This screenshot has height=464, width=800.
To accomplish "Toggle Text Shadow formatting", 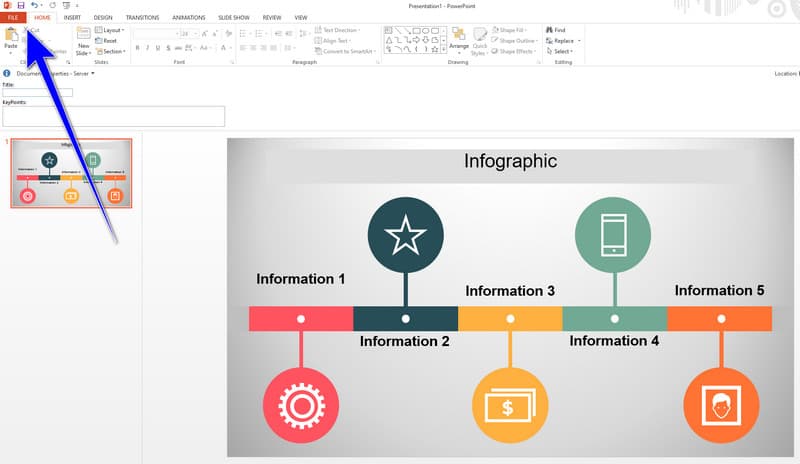I will point(168,48).
